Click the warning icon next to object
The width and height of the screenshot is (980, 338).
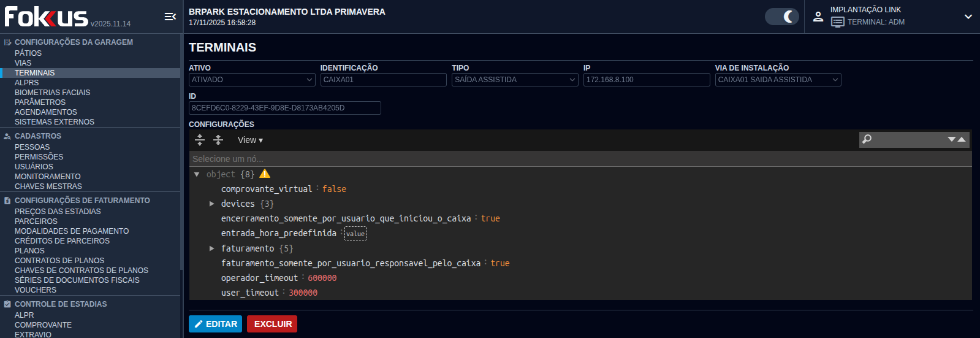[x=265, y=174]
